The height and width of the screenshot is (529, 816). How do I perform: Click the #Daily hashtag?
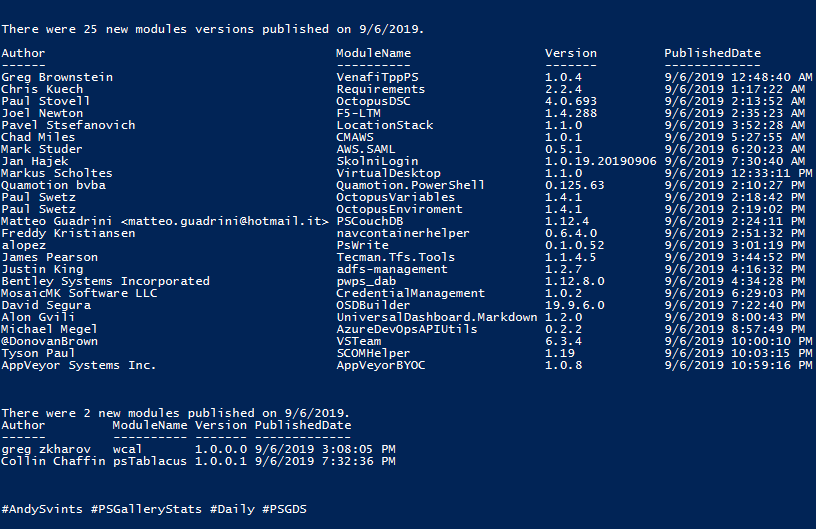pyautogui.click(x=232, y=509)
